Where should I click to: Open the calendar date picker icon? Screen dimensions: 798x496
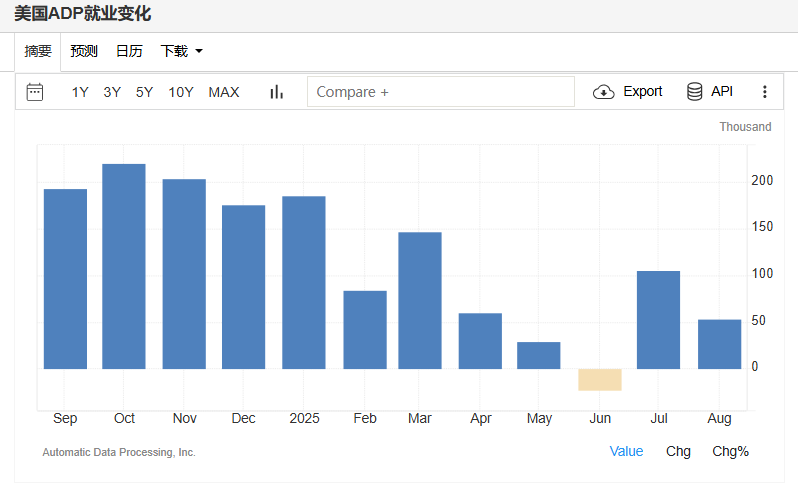click(x=35, y=92)
